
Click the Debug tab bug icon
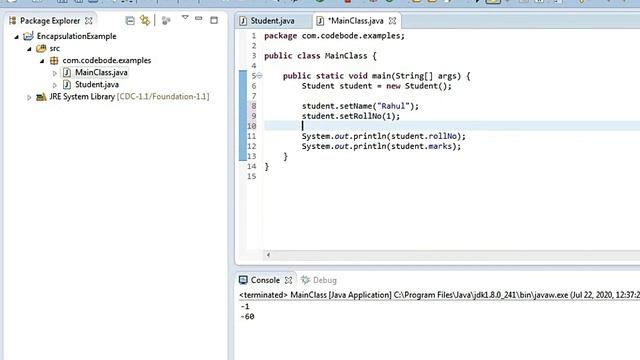tap(305, 280)
